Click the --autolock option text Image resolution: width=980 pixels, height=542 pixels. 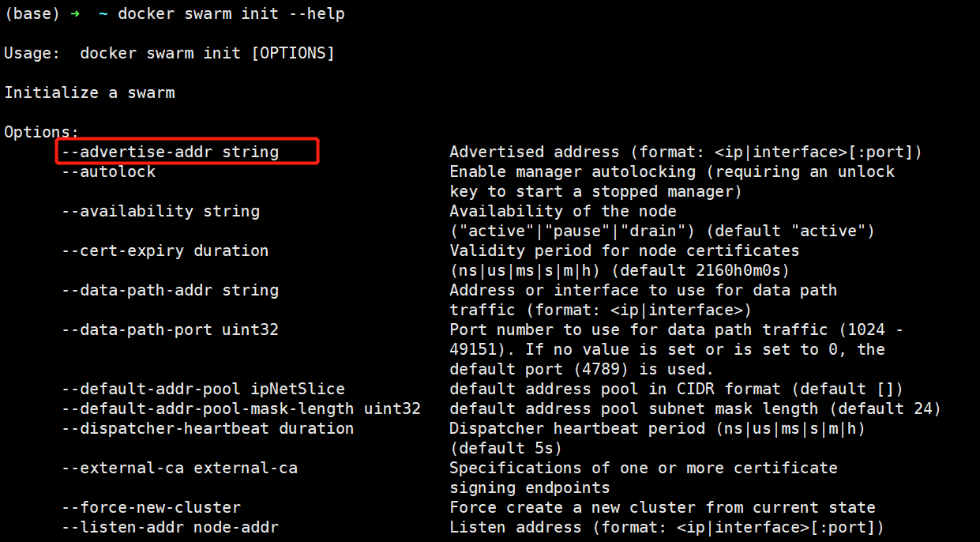[109, 171]
